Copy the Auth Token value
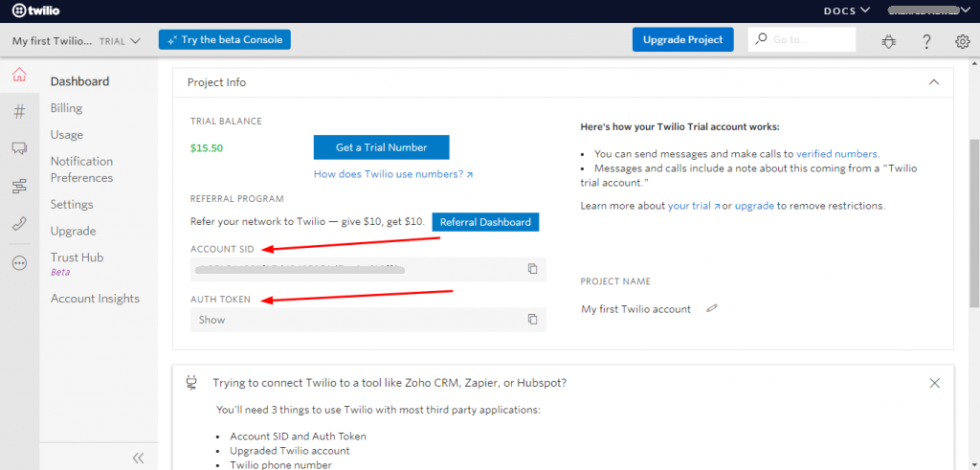Image resolution: width=980 pixels, height=470 pixels. pos(533,320)
